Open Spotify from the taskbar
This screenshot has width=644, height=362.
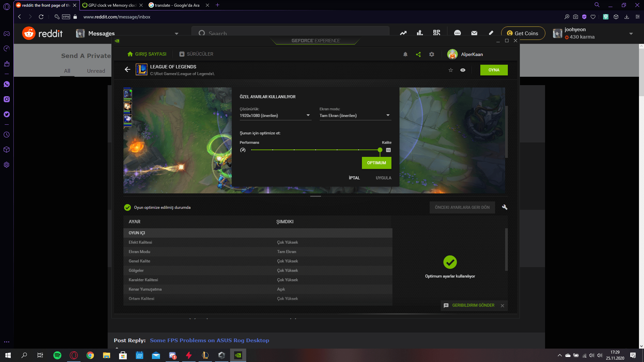tap(57, 355)
